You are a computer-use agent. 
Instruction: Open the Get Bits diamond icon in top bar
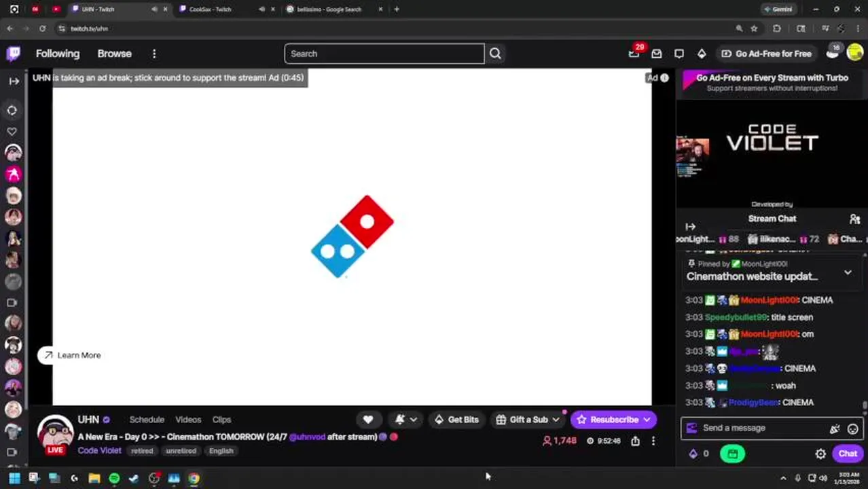[x=702, y=54]
